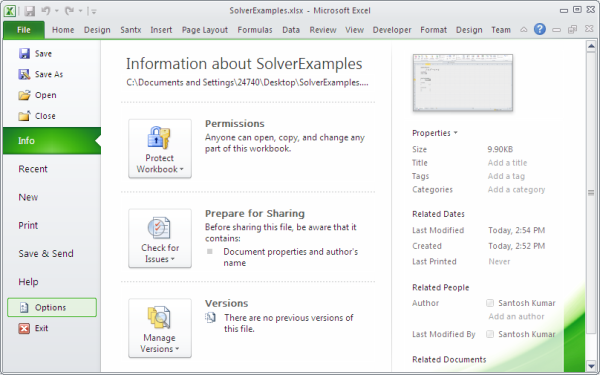Close the Excel window
The height and width of the screenshot is (375, 600).
click(591, 10)
